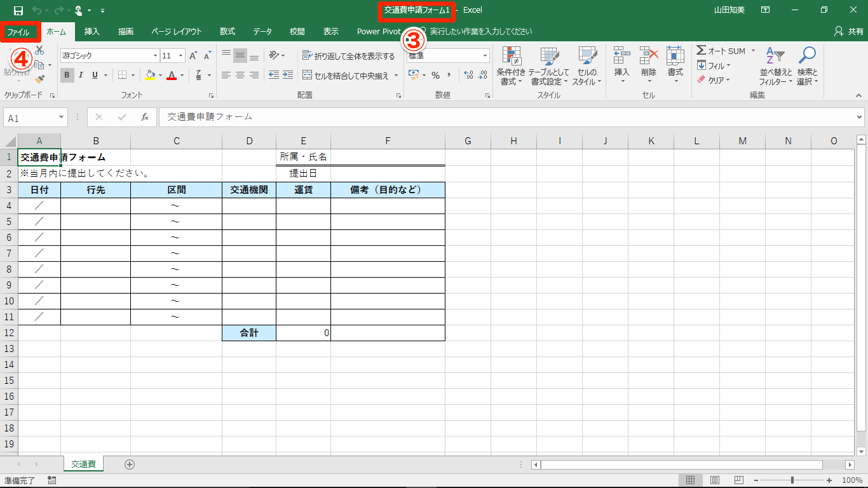Apply percent style to the cell
The width and height of the screenshot is (868, 488).
click(x=435, y=75)
